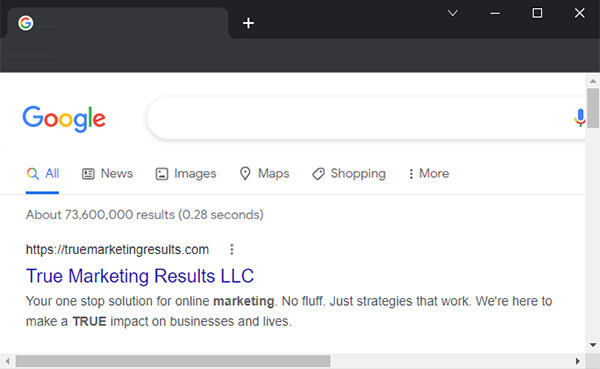Click the newspaper icon beside News
The image size is (600, 369).
88,174
